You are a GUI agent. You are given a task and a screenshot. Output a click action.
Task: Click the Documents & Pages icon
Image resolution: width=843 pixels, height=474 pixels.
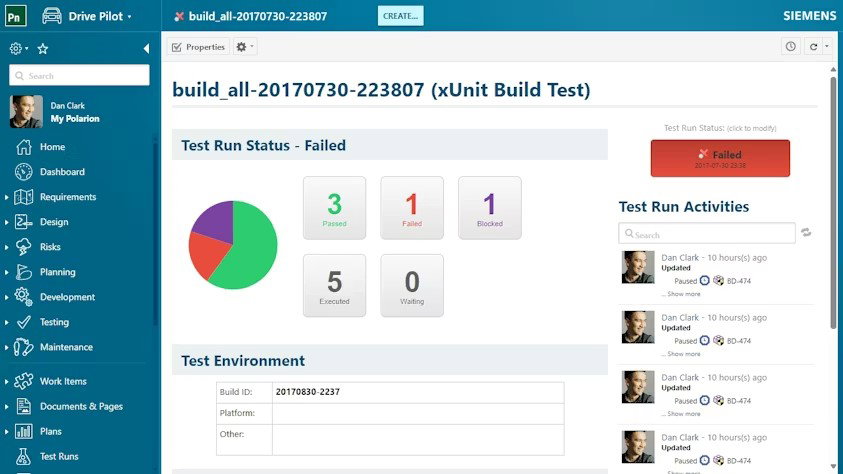[24, 406]
